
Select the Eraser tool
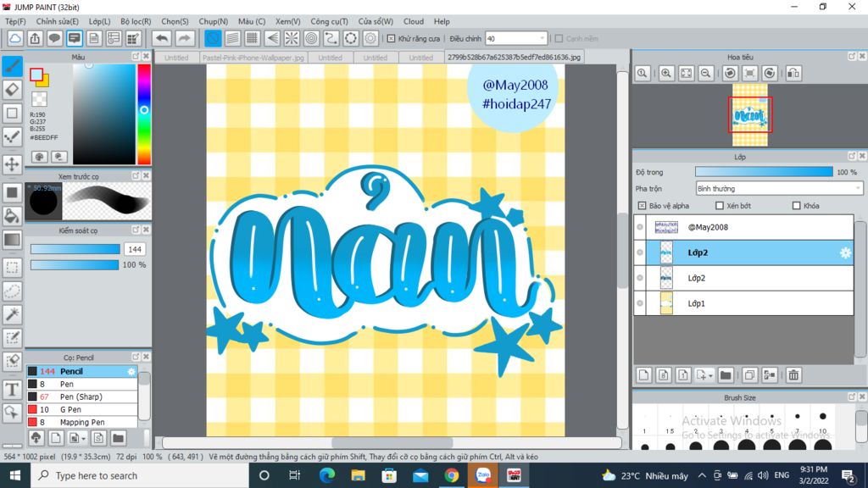tap(12, 89)
